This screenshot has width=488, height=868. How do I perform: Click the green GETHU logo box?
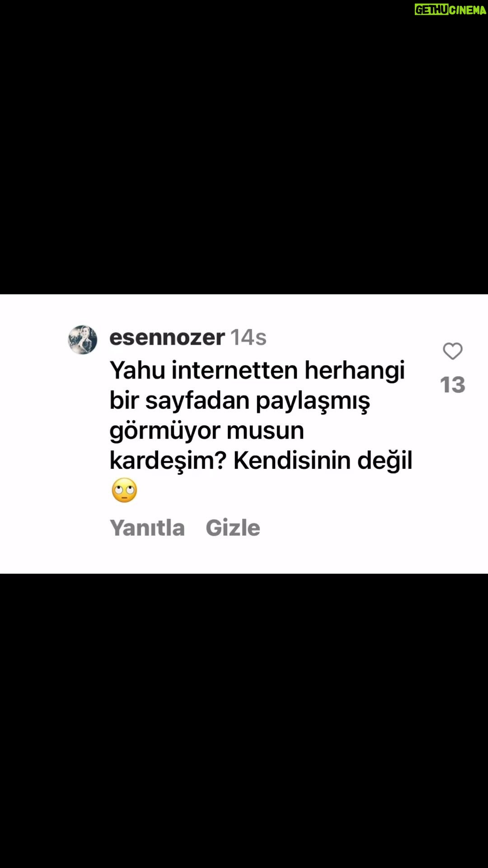[431, 9]
